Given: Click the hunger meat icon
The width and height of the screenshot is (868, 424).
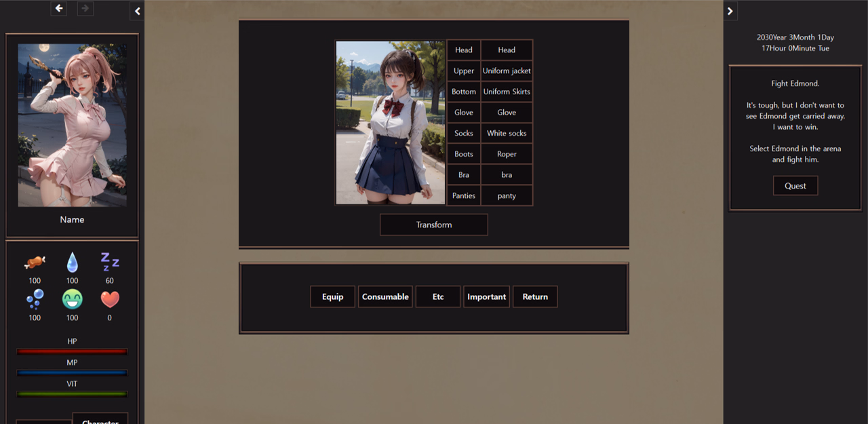Looking at the screenshot, I should (35, 262).
